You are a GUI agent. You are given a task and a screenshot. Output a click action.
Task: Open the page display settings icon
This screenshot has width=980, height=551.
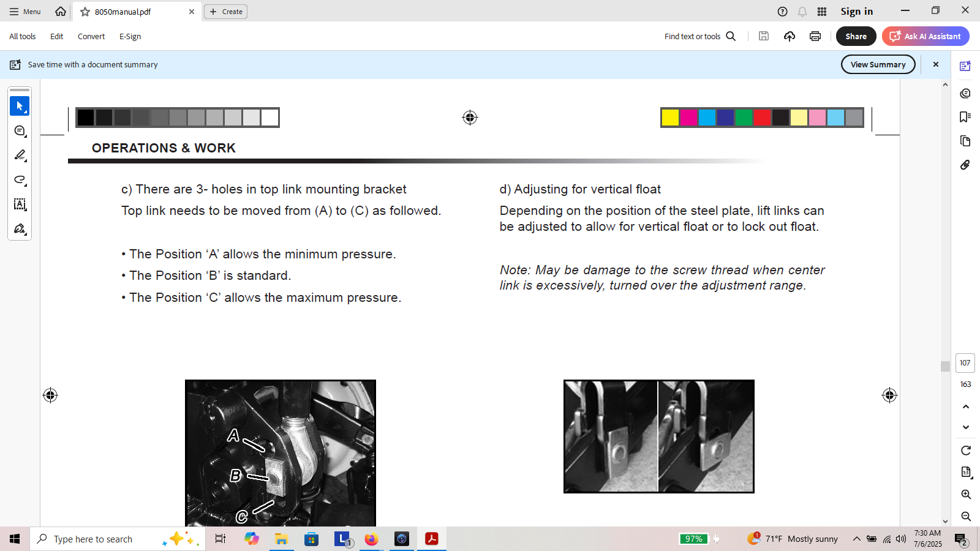[x=966, y=472]
